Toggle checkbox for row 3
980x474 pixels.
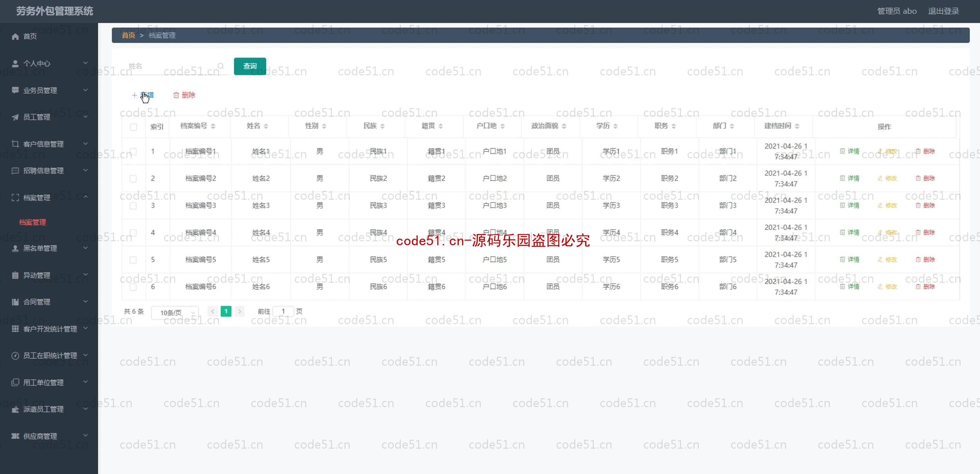[133, 205]
